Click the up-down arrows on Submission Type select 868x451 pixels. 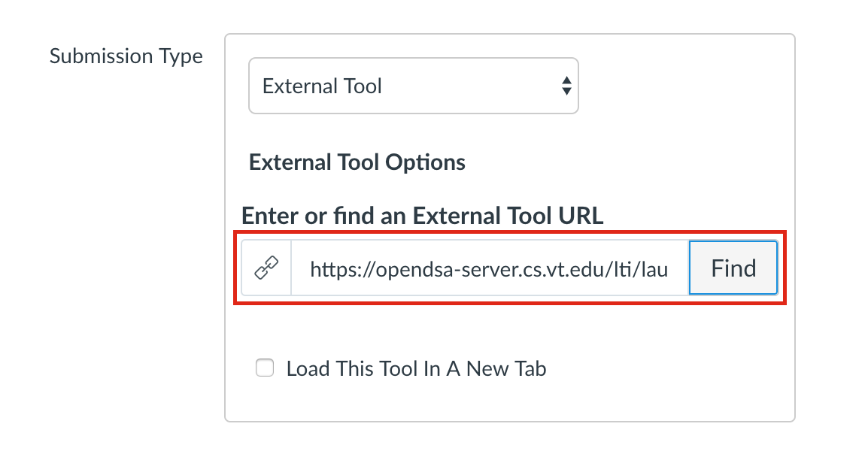pyautogui.click(x=566, y=86)
